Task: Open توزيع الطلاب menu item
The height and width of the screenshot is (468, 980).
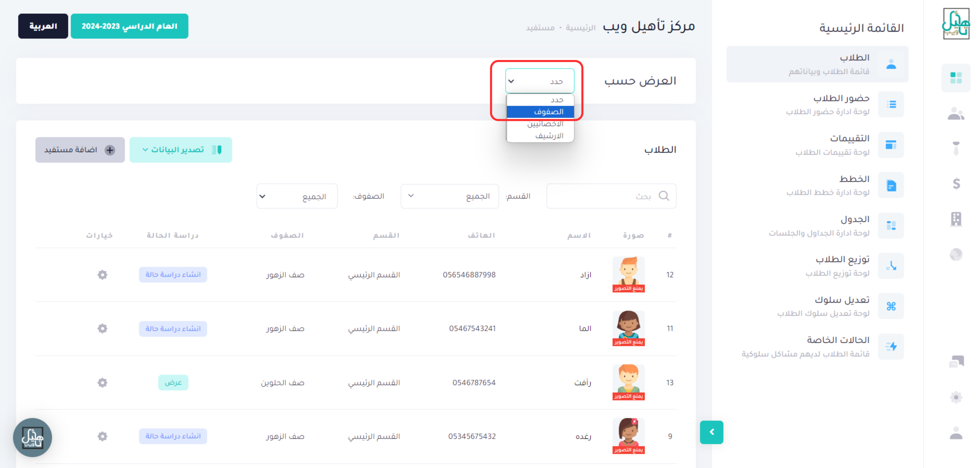Action: pyautogui.click(x=818, y=266)
